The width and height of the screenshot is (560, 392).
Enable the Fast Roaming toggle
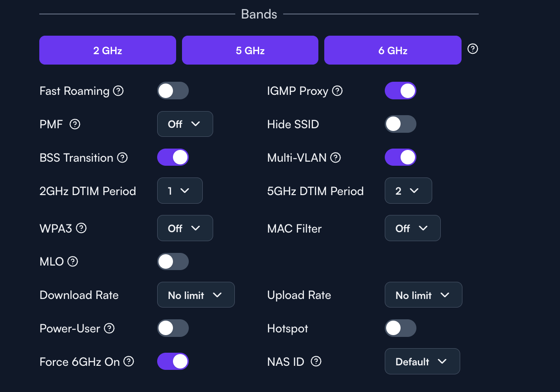point(173,91)
